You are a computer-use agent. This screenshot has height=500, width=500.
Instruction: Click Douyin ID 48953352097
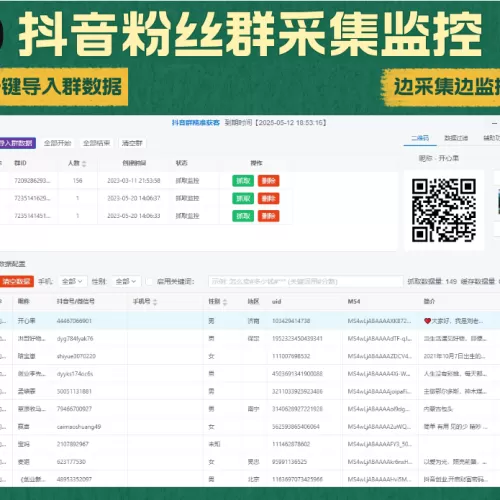point(74,479)
